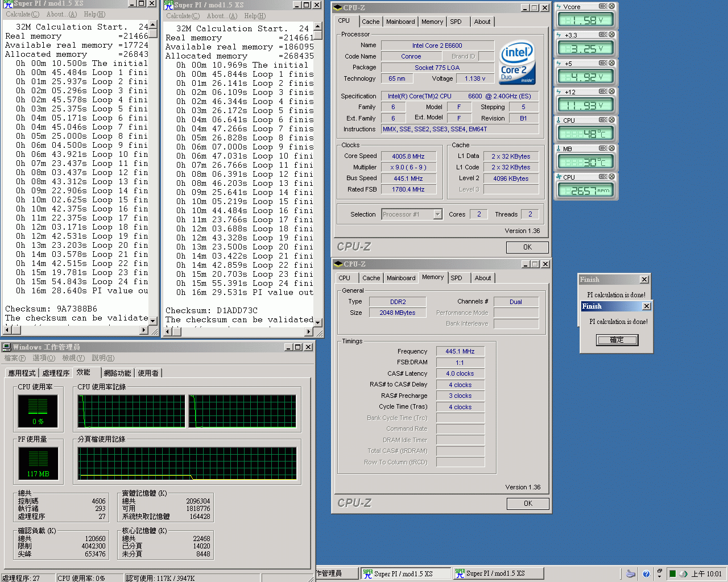
Task: Click the thermometer icon on MB widget
Action: (x=559, y=148)
